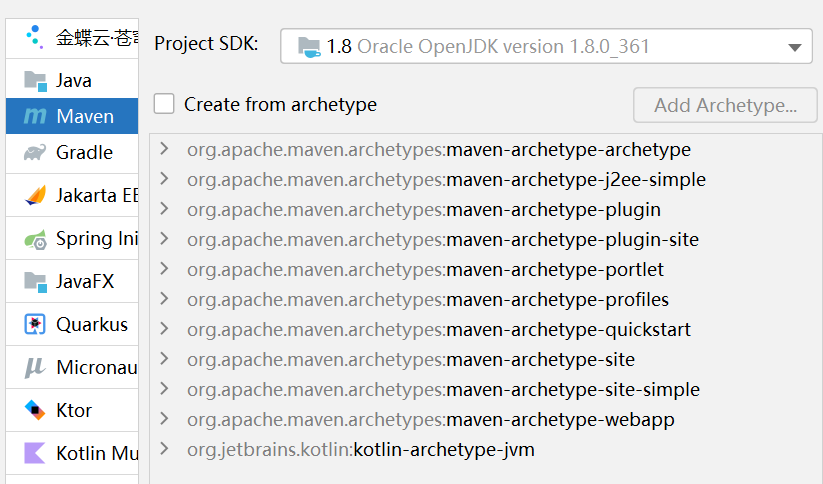Select maven-archetype-j2ee-simple row text
The width and height of the screenshot is (823, 484).
(447, 180)
